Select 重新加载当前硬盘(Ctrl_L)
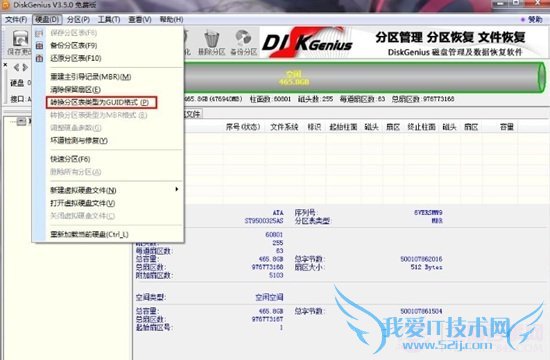This screenshot has height=360, width=550. click(89, 234)
